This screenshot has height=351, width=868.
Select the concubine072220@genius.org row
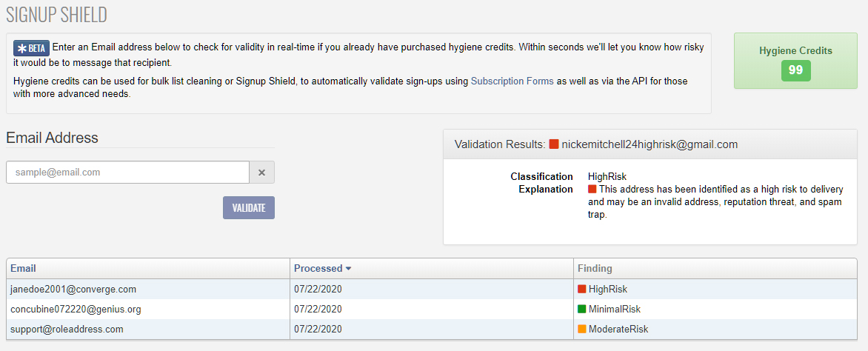tap(432, 309)
